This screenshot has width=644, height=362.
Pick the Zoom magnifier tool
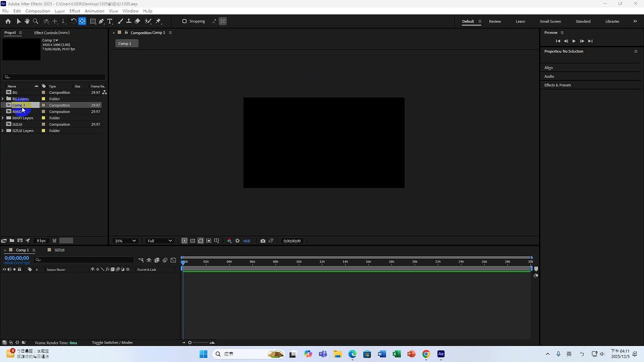(36, 21)
